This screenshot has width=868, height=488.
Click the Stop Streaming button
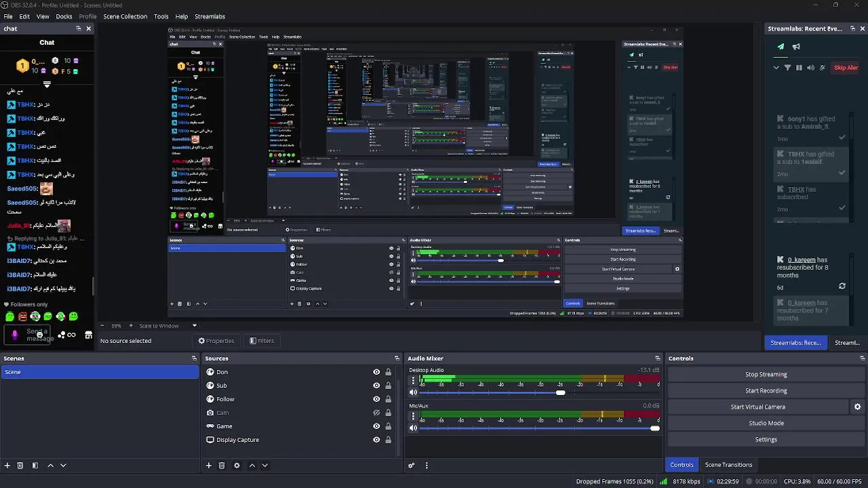tap(766, 374)
